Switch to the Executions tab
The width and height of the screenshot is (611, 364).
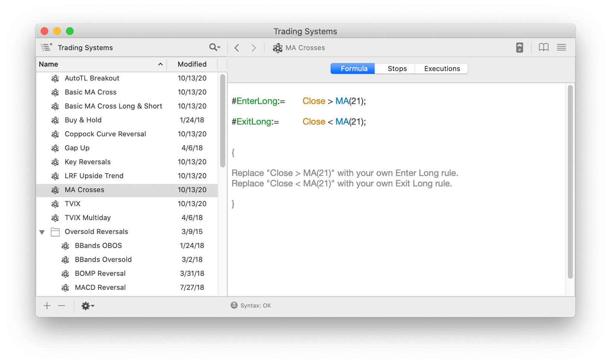tap(442, 69)
